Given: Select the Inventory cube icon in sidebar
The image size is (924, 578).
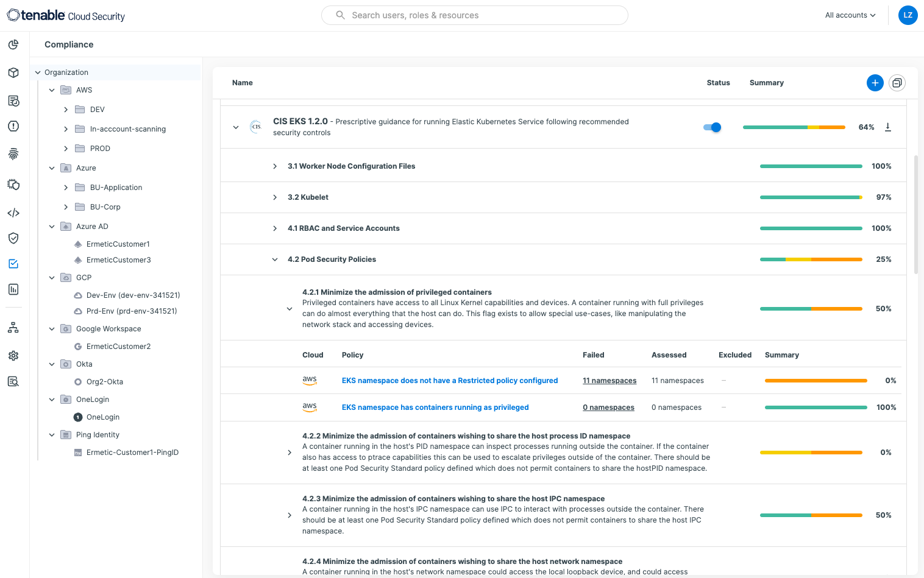Looking at the screenshot, I should (x=13, y=72).
